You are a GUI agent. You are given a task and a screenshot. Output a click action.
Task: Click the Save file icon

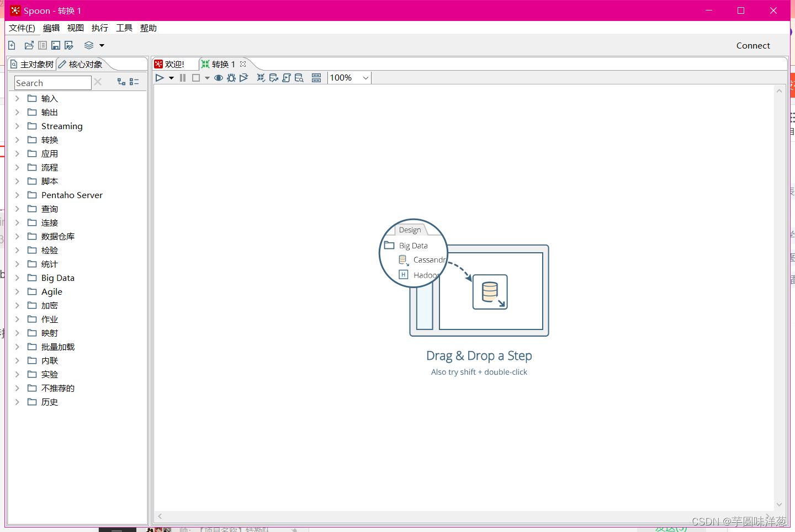56,45
